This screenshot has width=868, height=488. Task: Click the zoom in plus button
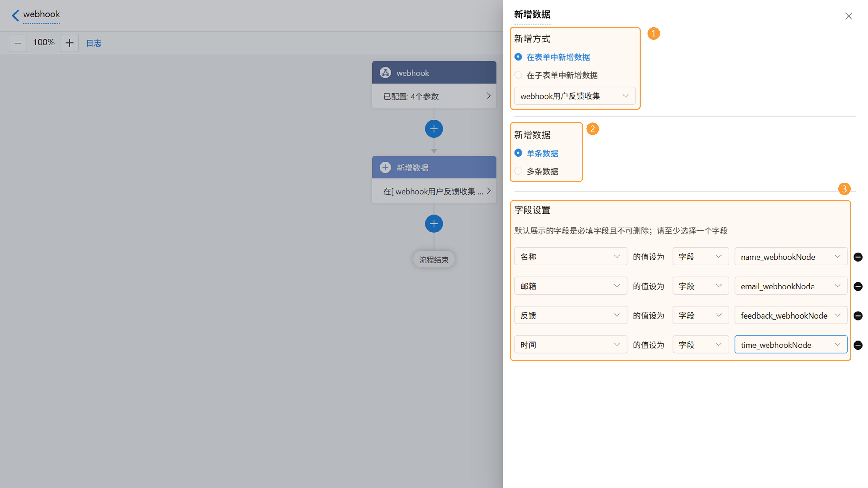tap(69, 43)
